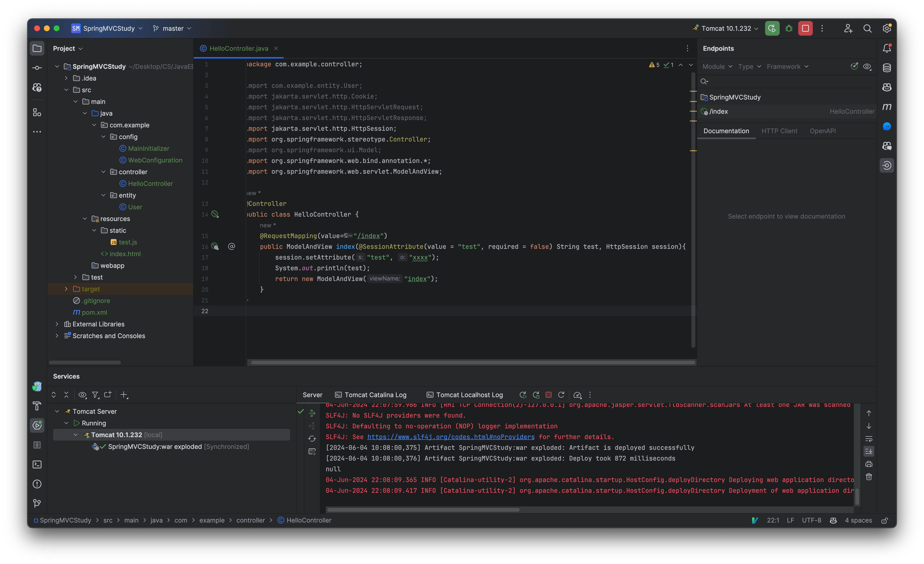
Task: Click 22:1 caret position in status bar
Action: [773, 521]
